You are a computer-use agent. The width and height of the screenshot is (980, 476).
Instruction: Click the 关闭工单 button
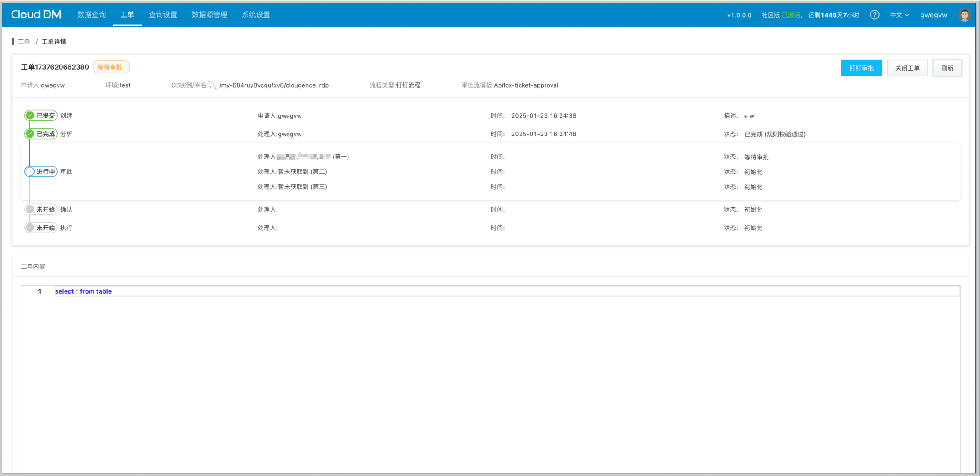[x=907, y=68]
